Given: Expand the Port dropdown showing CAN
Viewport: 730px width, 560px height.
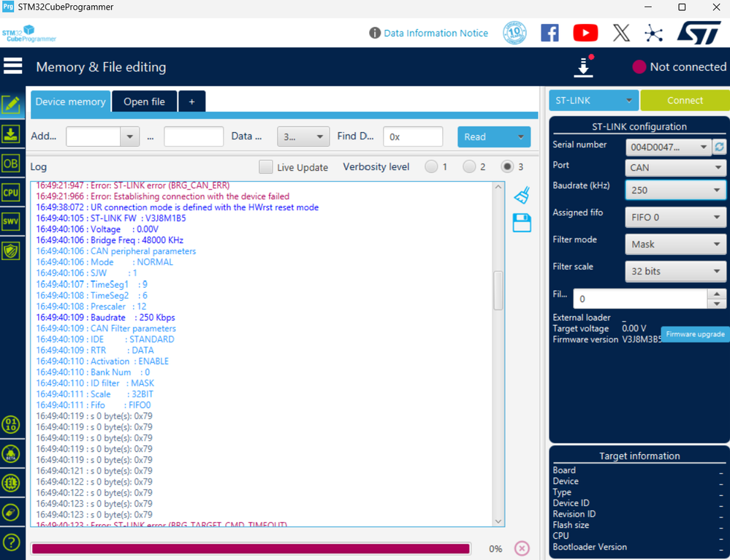Looking at the screenshot, I should click(x=675, y=167).
